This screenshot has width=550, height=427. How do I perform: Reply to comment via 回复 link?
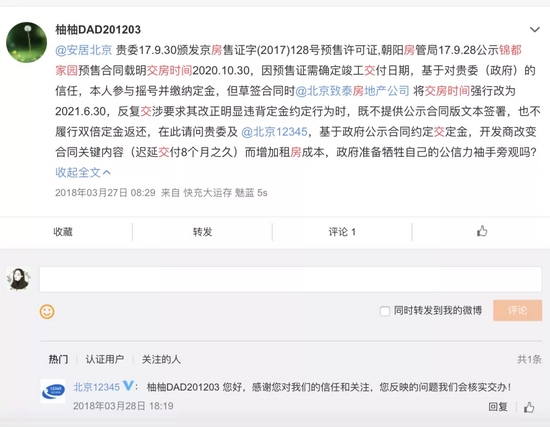click(x=498, y=407)
